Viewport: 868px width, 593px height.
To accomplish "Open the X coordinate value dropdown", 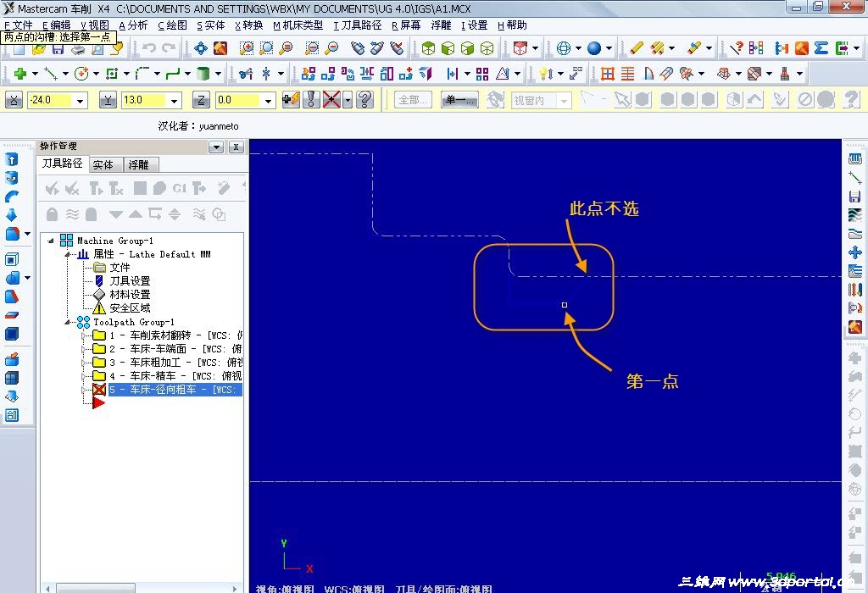I will point(81,101).
